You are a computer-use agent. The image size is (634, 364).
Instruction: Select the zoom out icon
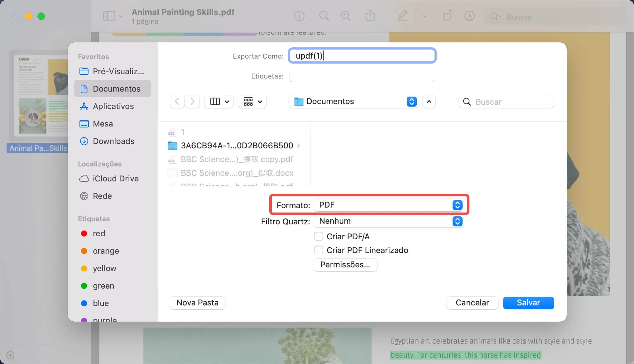coord(324,16)
